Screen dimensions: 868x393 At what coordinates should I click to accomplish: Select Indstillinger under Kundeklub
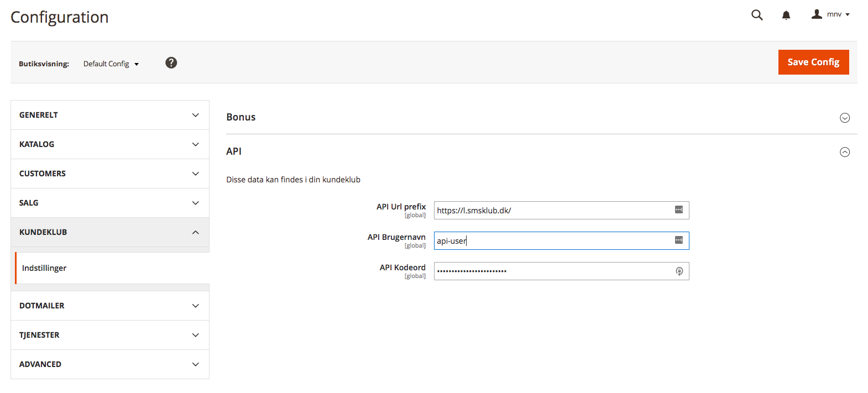click(112, 268)
